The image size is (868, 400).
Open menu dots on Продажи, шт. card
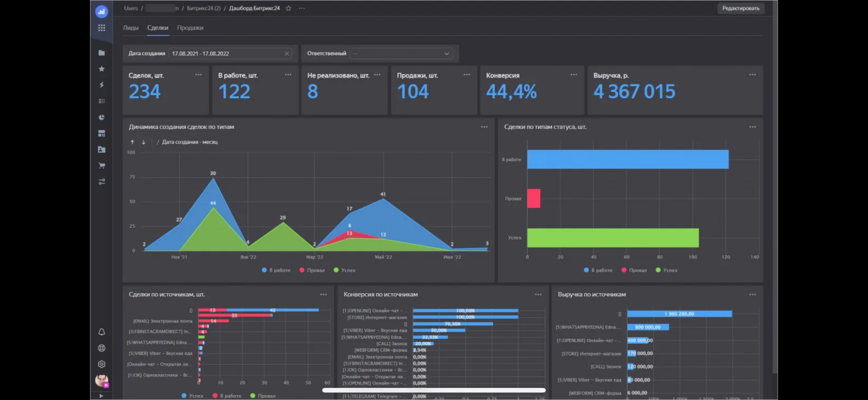click(467, 75)
